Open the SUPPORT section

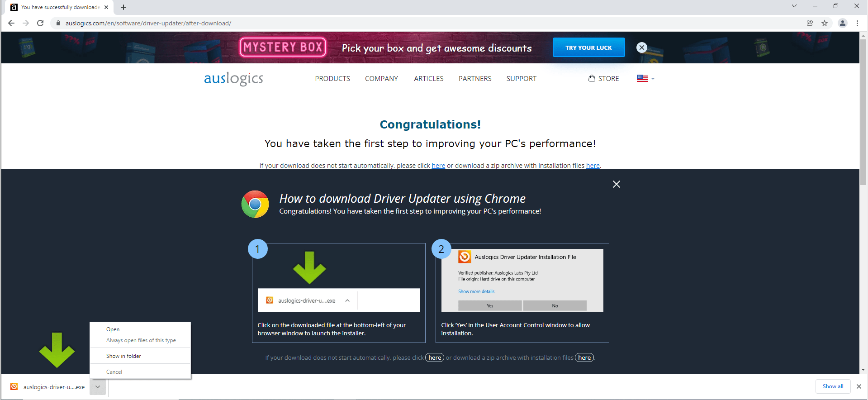point(521,79)
